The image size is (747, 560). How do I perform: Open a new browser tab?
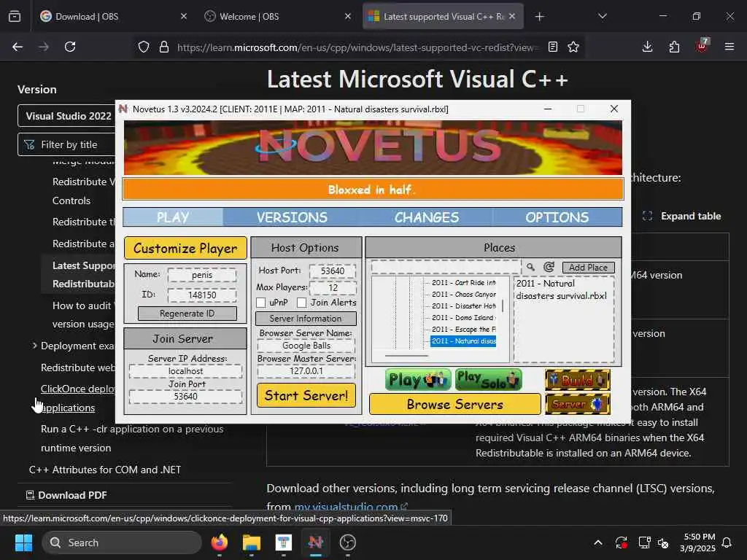click(539, 17)
